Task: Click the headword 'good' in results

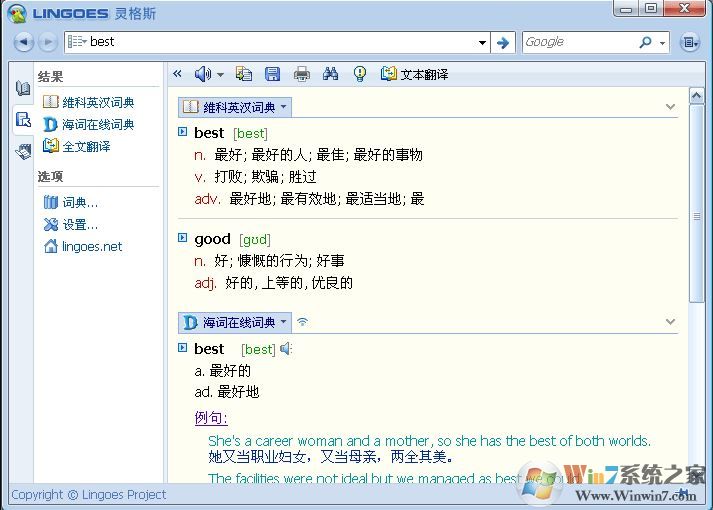Action: click(x=212, y=239)
